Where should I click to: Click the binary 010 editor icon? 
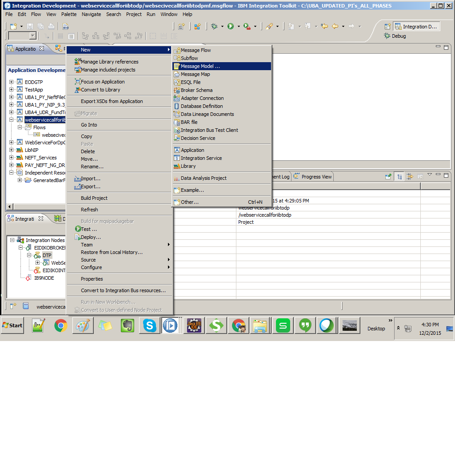point(66,26)
